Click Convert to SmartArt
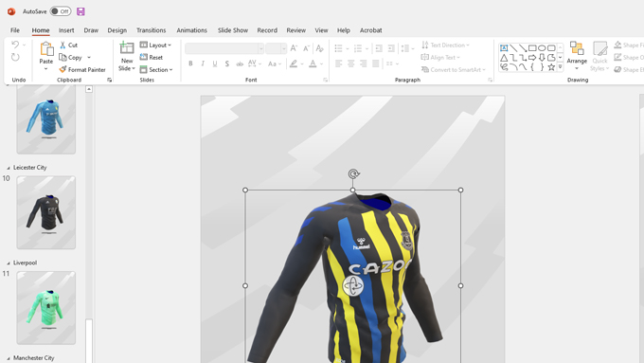This screenshot has width=644, height=363. [454, 69]
